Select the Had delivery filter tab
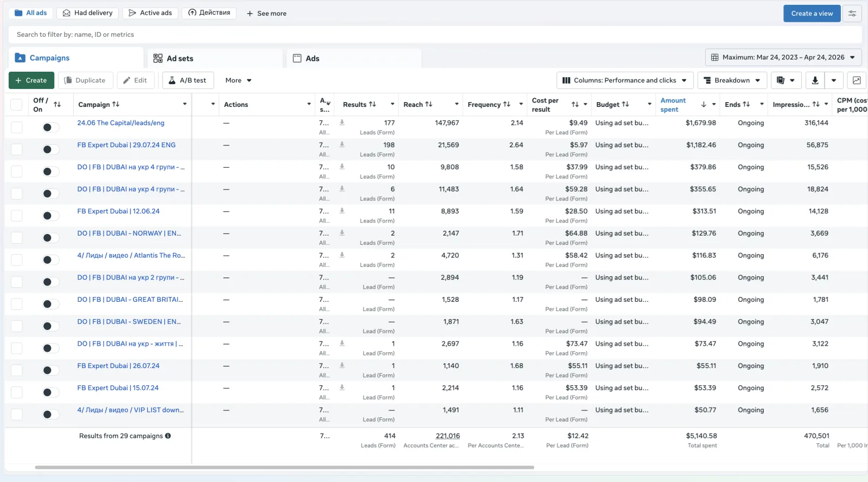This screenshot has width=868, height=482. click(88, 13)
